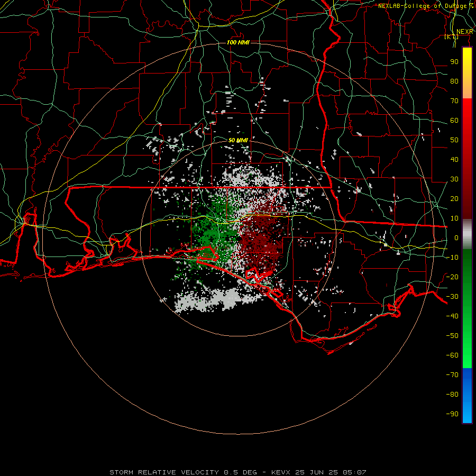Select the -80 value on velocity scale
Viewport: 476px width, 476px height.
point(452,395)
